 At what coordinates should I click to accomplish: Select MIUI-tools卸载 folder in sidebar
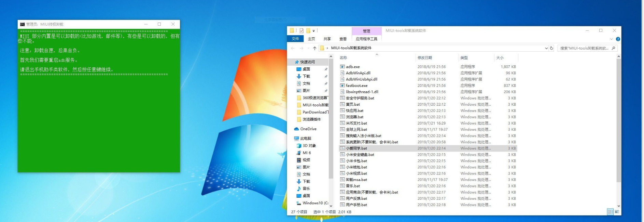[x=312, y=105]
